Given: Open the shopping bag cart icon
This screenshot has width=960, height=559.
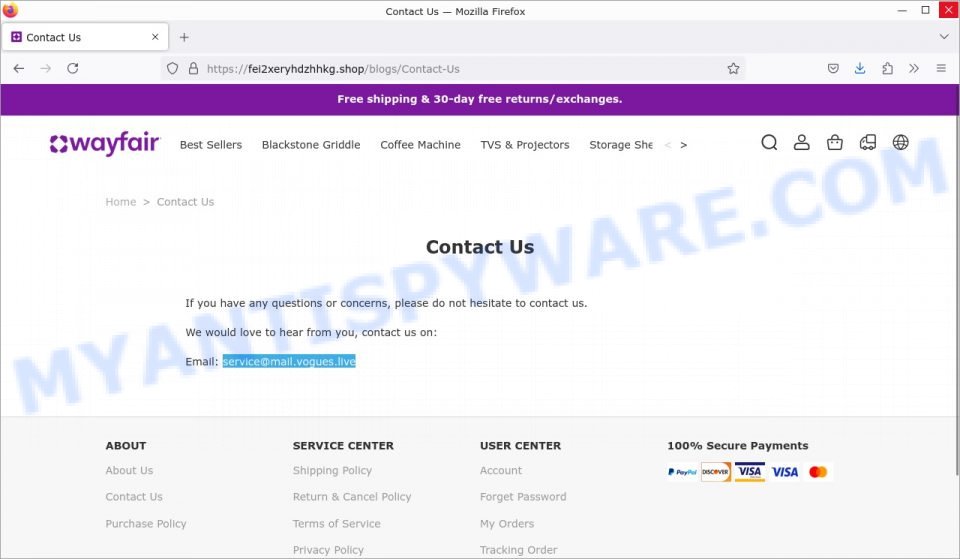Looking at the screenshot, I should (835, 143).
